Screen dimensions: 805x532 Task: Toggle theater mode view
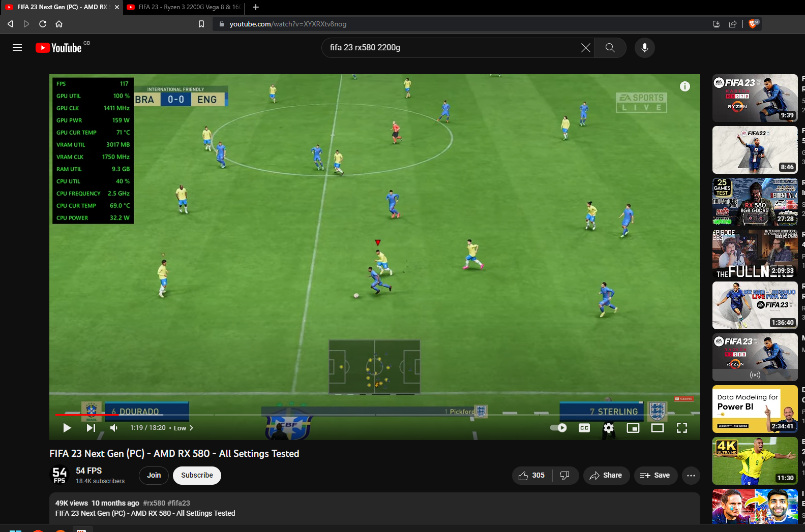point(658,428)
